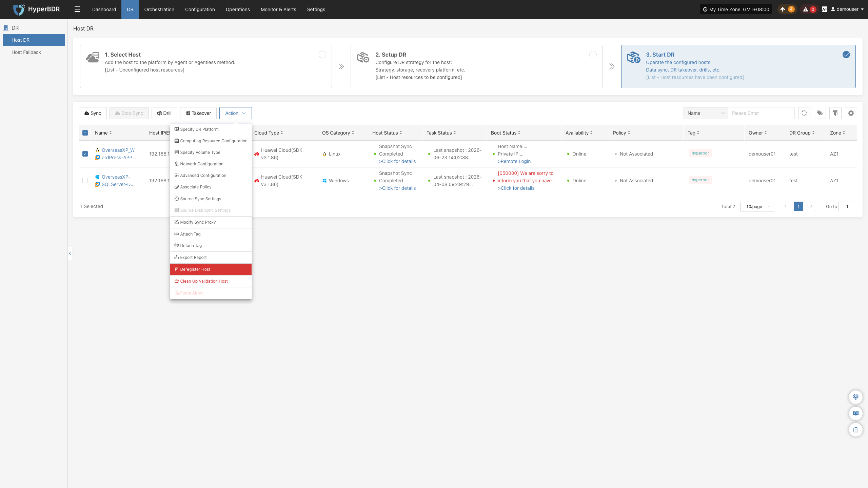Choose Modify Sync Proxy from the menu
The width and height of the screenshot is (868, 488).
coord(211,222)
